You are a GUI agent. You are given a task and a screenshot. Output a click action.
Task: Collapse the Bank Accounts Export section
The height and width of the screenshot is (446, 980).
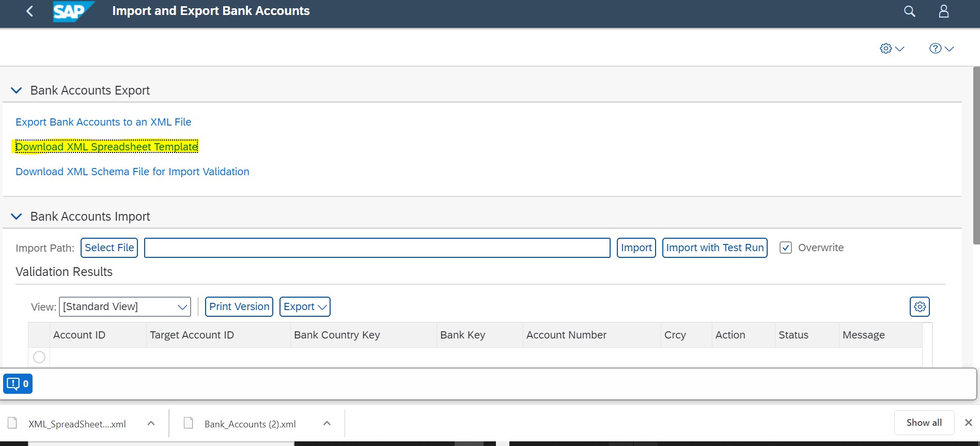[x=17, y=90]
